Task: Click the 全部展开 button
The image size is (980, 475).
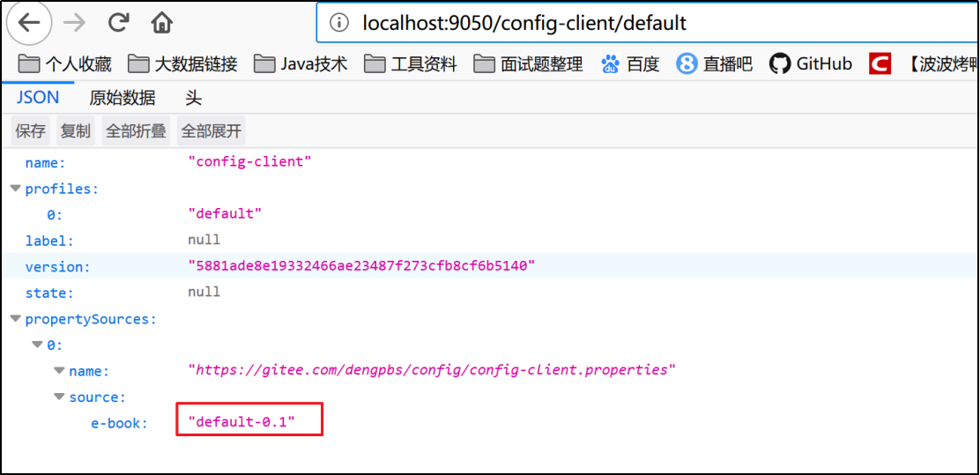Action: (x=212, y=130)
